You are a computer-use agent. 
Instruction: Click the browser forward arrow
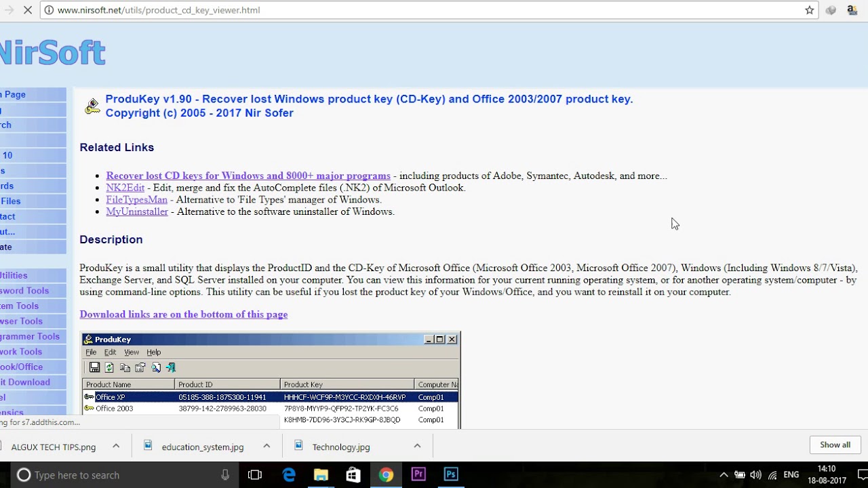coord(9,10)
